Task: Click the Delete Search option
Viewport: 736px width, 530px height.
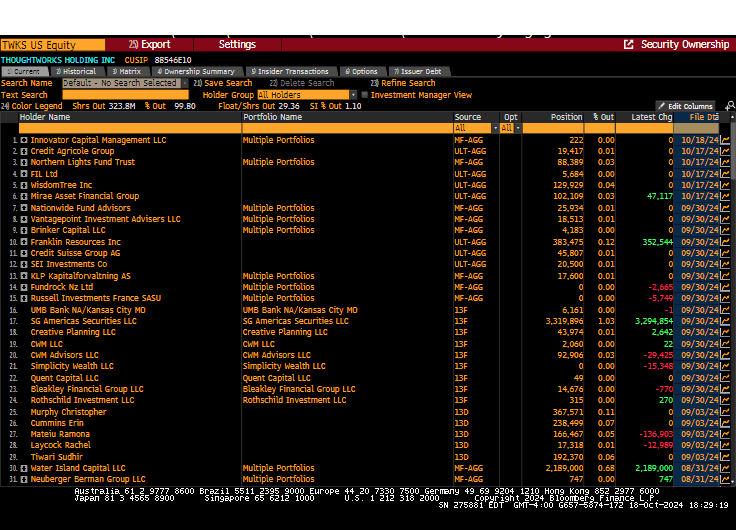Action: pyautogui.click(x=302, y=83)
